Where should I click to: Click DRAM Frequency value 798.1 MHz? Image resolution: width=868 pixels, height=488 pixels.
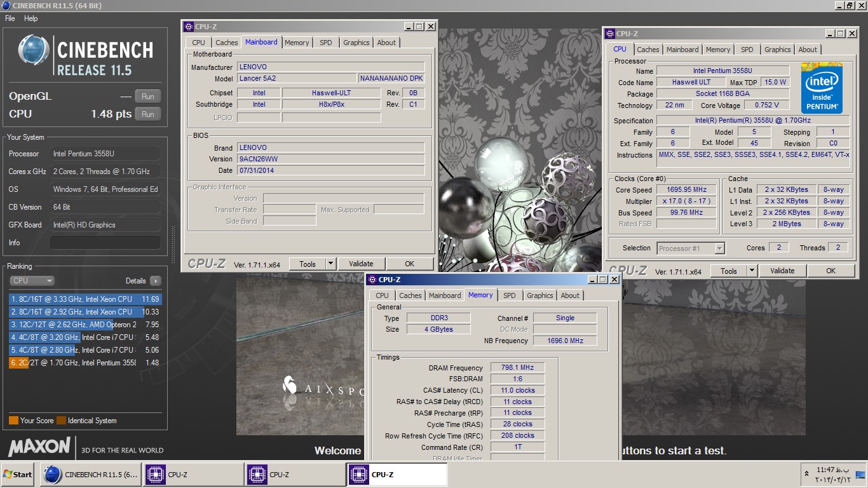tap(518, 367)
